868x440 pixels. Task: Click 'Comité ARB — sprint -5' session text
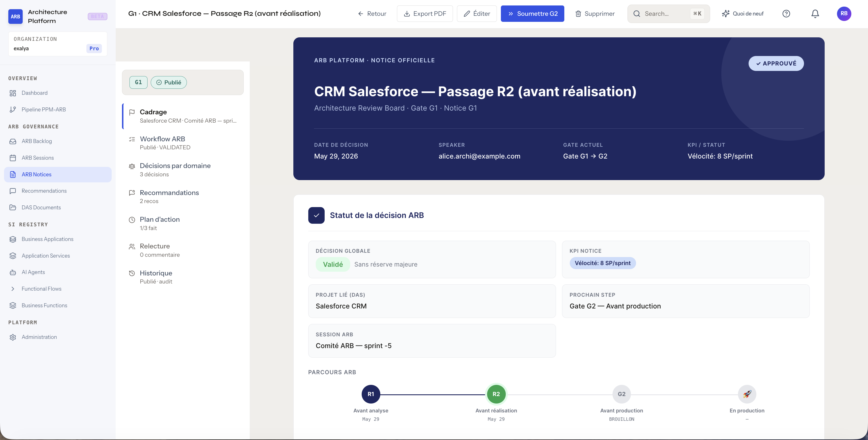353,346
